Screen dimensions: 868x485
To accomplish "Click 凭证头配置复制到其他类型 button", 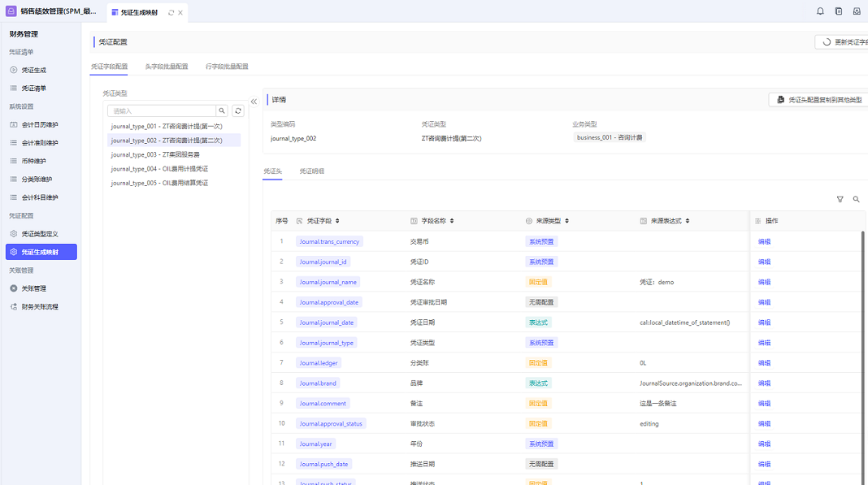I will coord(818,100).
